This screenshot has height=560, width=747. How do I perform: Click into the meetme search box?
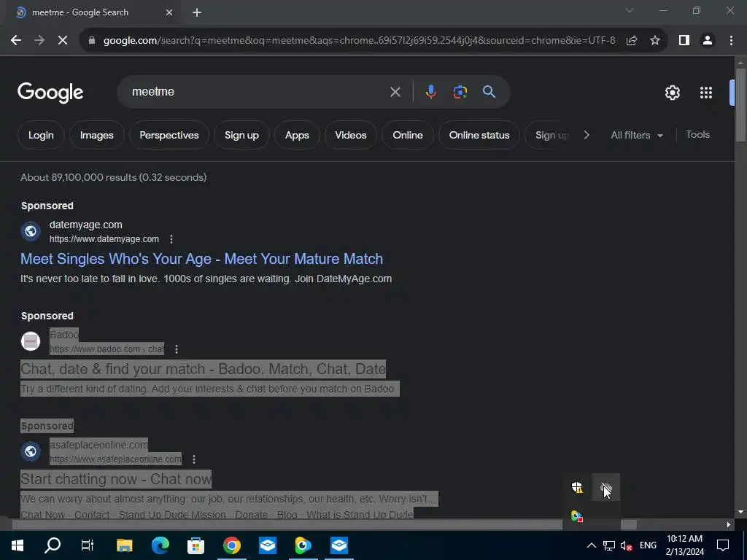258,91
